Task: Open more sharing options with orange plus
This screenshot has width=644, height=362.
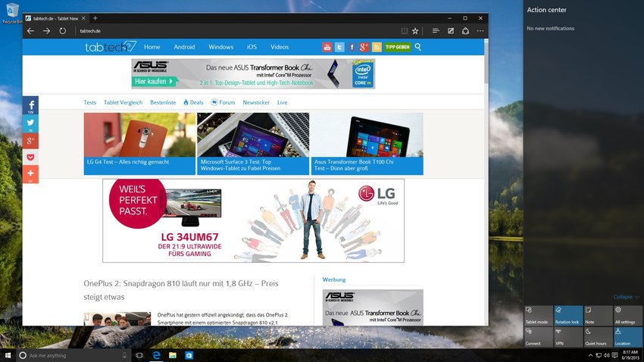Action: coord(30,174)
